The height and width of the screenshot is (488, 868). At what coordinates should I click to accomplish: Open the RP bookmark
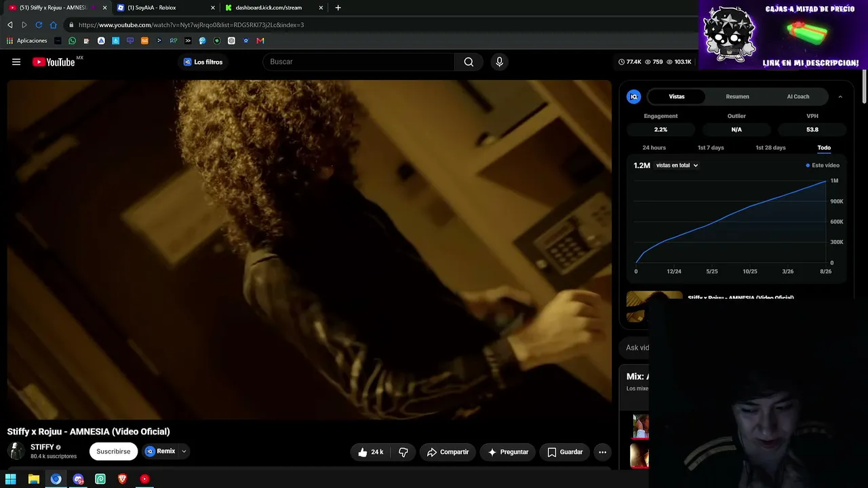(174, 41)
